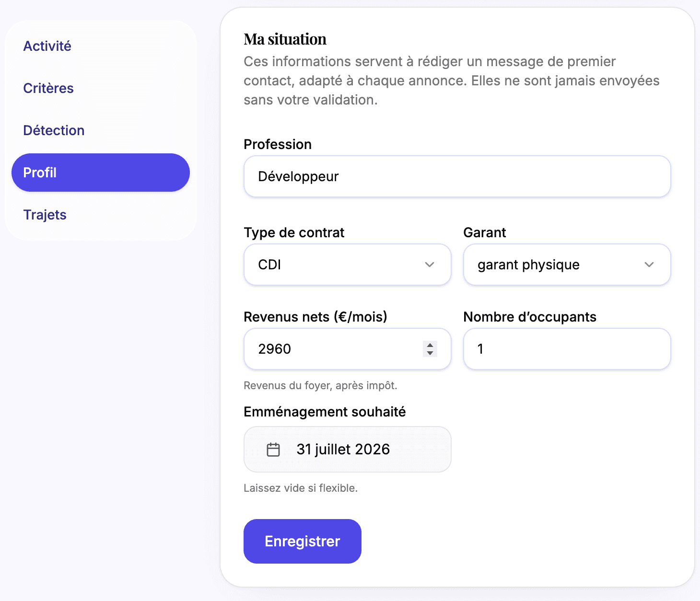Click the Ma situation heading
Image resolution: width=700 pixels, height=601 pixels.
285,39
